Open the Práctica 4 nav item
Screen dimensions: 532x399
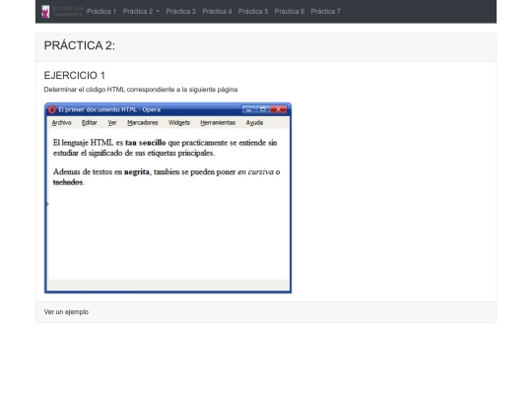[217, 12]
